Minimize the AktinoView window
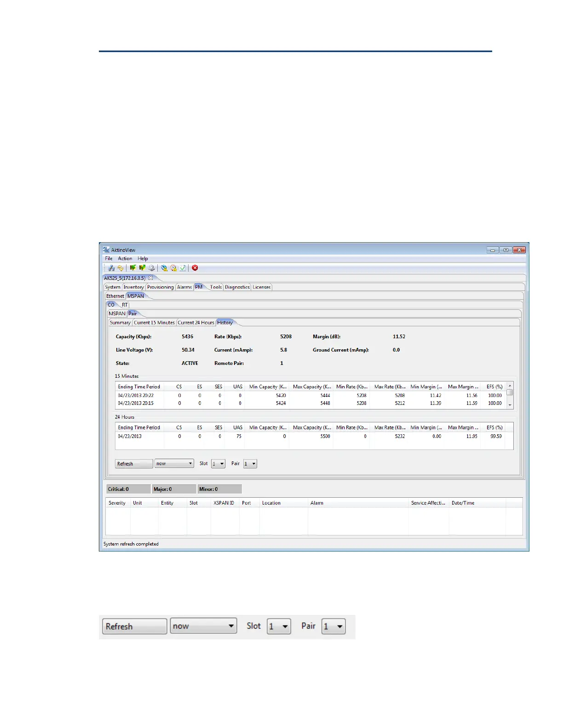The image size is (563, 728). point(493,250)
